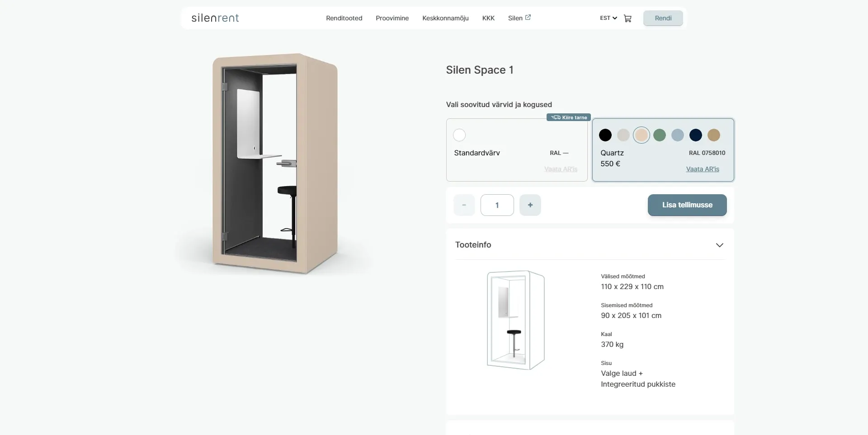This screenshot has height=435, width=868.
Task: Click Vaata AR'is link in Quartz card
Action: tap(703, 169)
